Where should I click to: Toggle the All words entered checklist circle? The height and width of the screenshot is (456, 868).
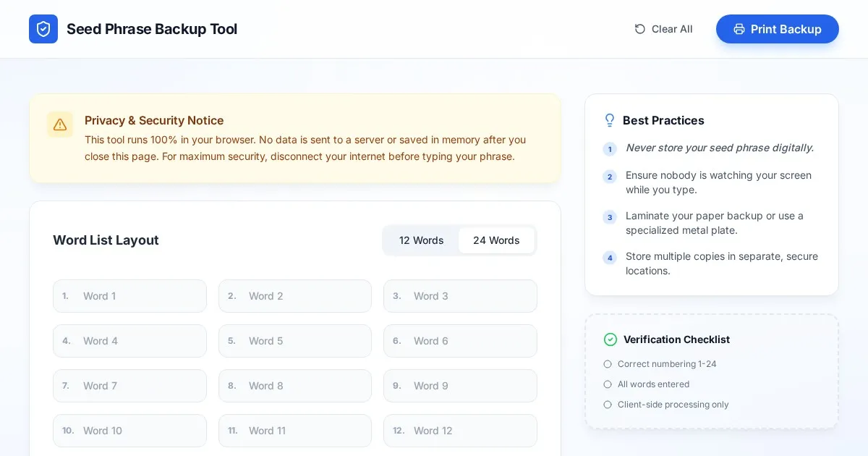(x=608, y=384)
